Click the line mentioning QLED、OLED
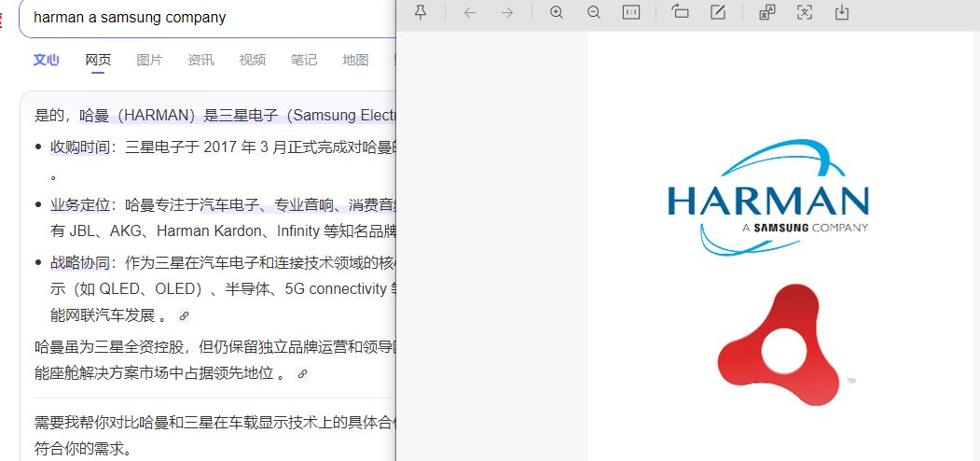The width and height of the screenshot is (980, 461). pyautogui.click(x=223, y=289)
